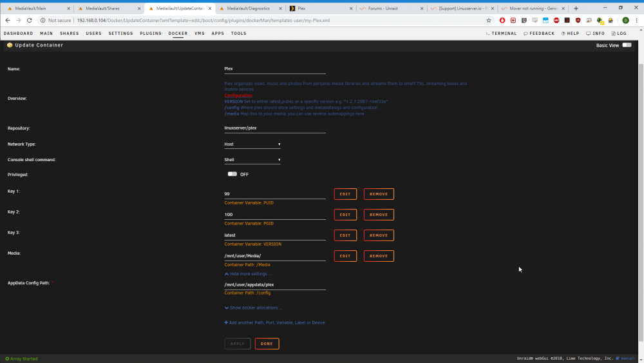Viewport: 644px width, 363px height.
Task: Click the site info 'Not secure' icon
Action: [x=43, y=20]
